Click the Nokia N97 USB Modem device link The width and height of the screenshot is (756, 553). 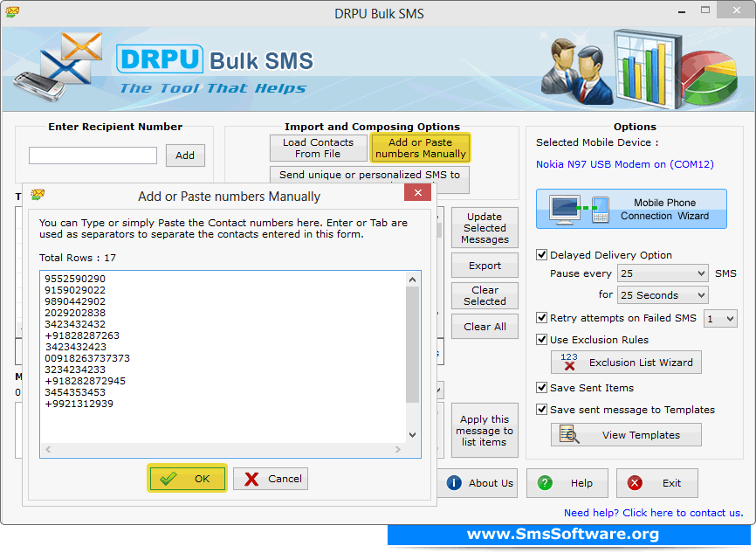625,164
